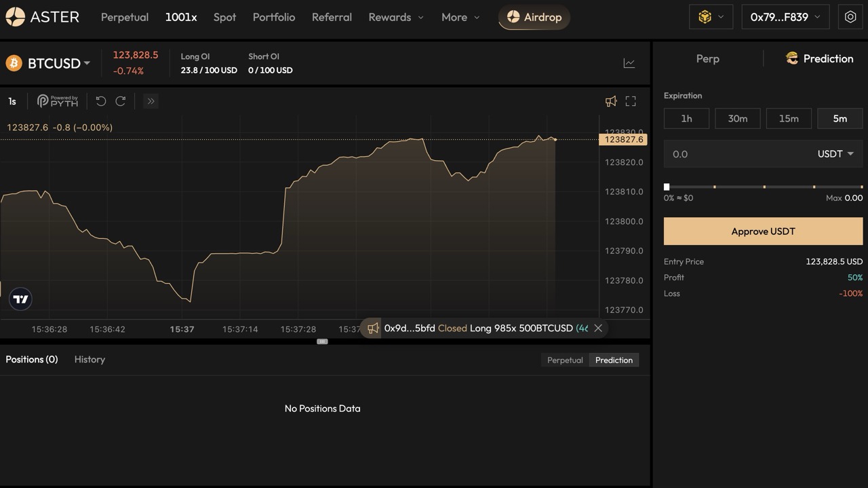868x488 pixels.
Task: Switch positions view to Perpetual
Action: tap(565, 360)
